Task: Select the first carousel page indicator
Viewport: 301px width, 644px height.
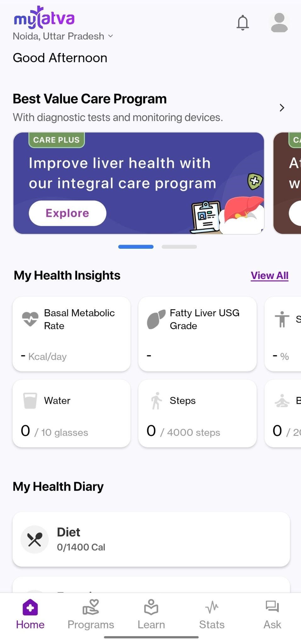Action: pos(136,247)
